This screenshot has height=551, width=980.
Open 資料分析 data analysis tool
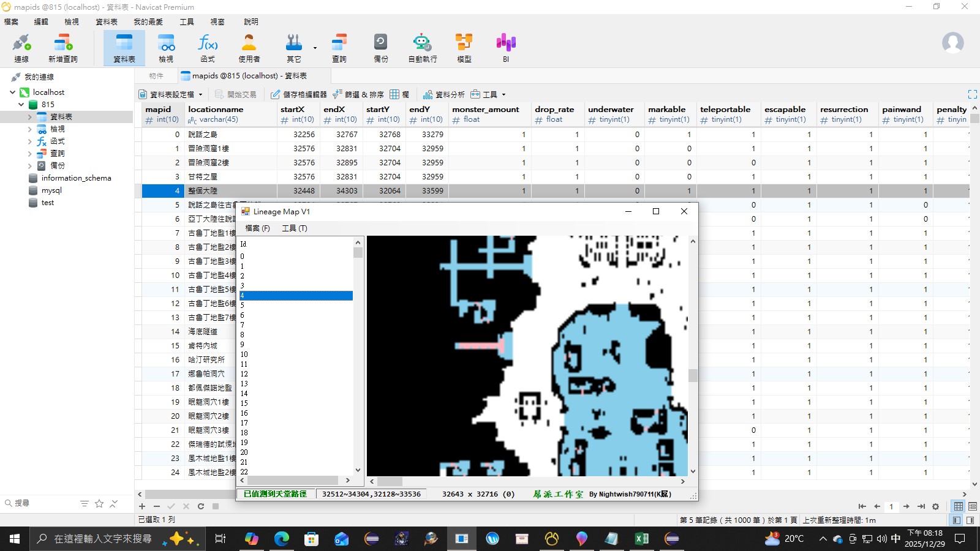pos(444,94)
